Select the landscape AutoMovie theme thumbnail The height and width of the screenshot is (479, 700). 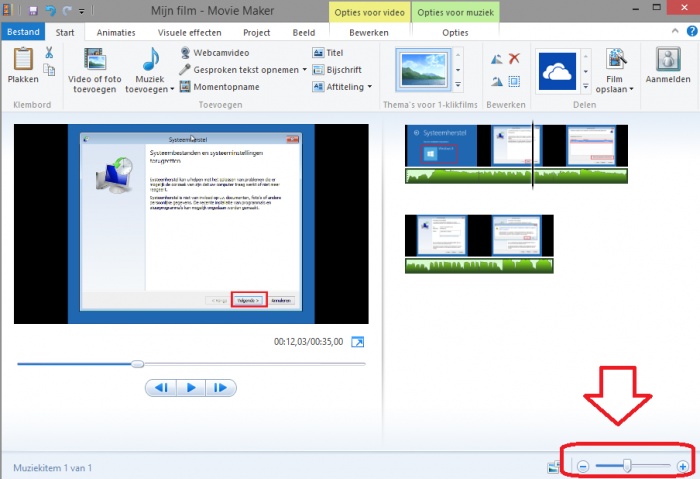423,70
